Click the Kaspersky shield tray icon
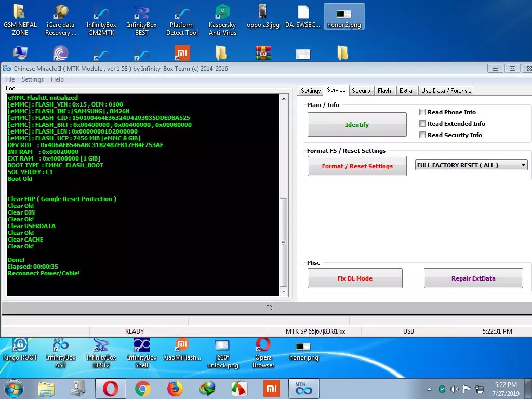The width and height of the screenshot is (532, 399). coord(442,389)
